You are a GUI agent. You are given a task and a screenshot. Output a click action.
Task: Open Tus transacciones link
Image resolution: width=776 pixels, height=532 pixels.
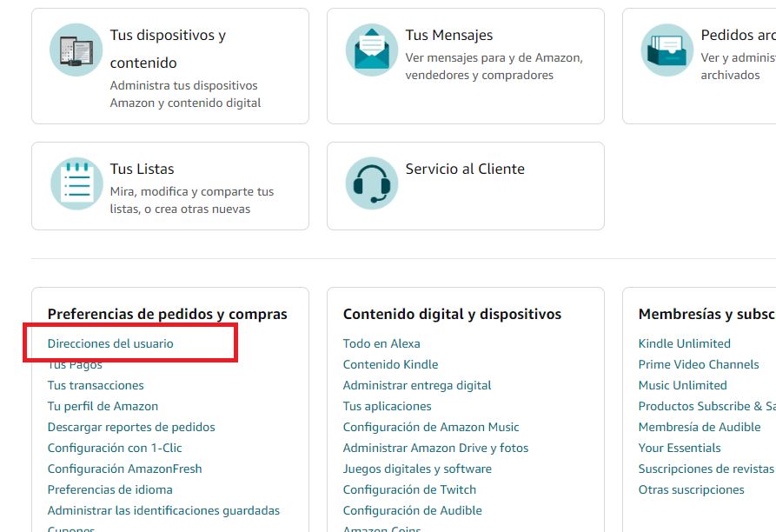(x=96, y=385)
